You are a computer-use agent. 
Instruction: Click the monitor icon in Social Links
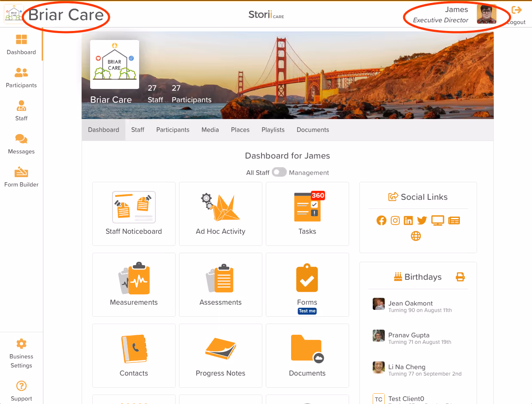[438, 220]
